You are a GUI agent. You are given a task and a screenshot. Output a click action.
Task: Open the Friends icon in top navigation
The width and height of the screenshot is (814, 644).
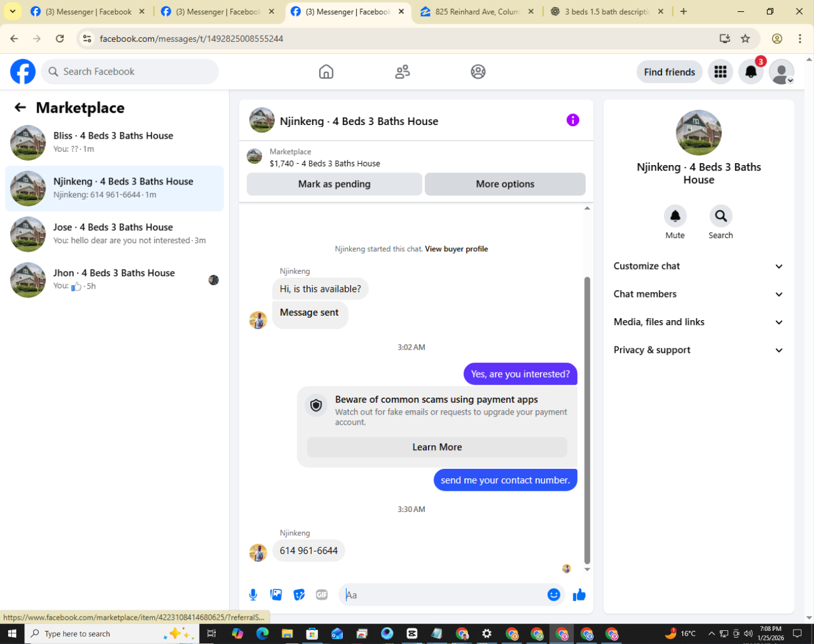click(x=402, y=72)
